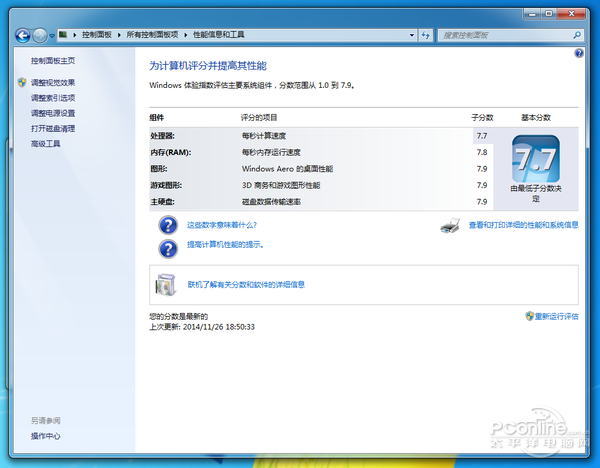The height and width of the screenshot is (468, 600).
Task: Select 控制面板 breadcrumb in address bar
Action: 96,35
